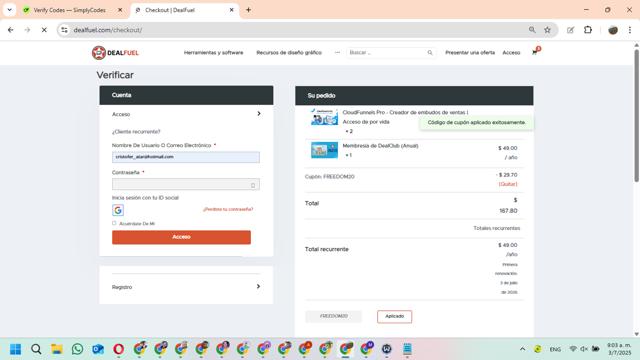This screenshot has height=360, width=640.
Task: View site information icon in address bar
Action: tap(64, 30)
